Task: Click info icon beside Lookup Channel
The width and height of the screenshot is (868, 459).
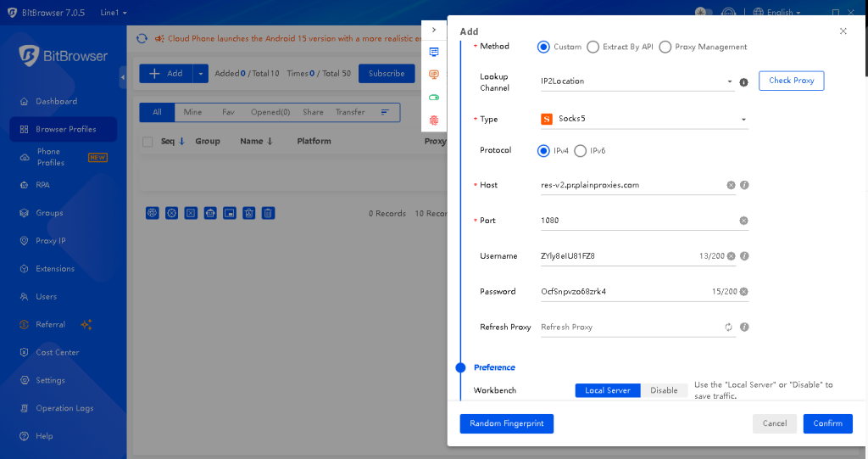Action: point(744,82)
